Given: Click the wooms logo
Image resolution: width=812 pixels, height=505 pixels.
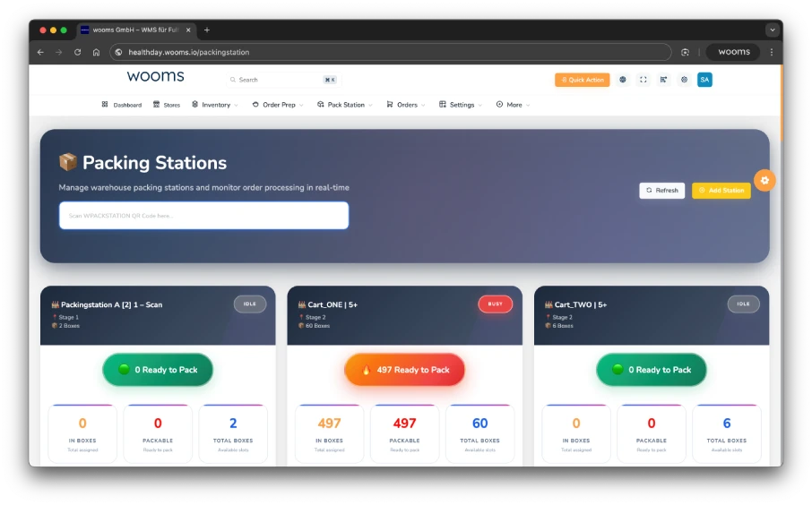Looking at the screenshot, I should pos(155,77).
